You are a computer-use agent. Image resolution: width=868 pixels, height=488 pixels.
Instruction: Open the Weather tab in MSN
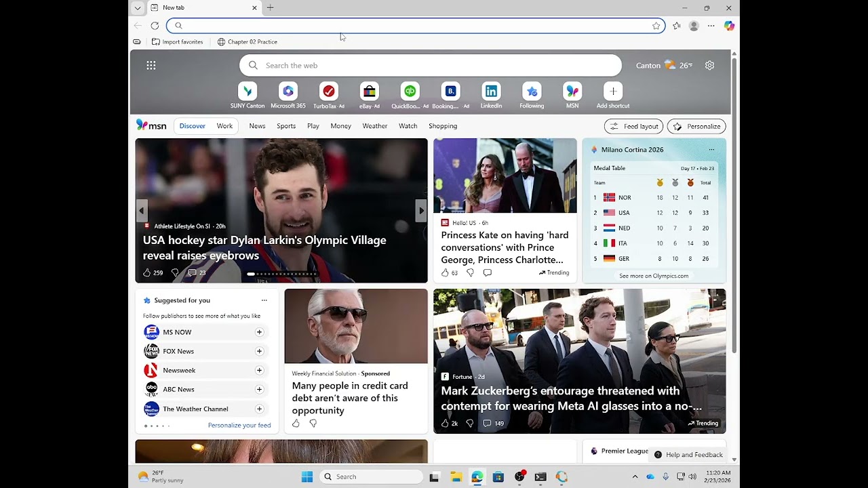tap(375, 126)
